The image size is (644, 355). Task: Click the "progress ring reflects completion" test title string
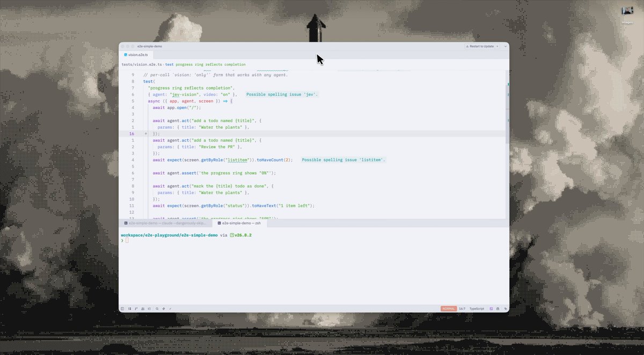click(192, 88)
